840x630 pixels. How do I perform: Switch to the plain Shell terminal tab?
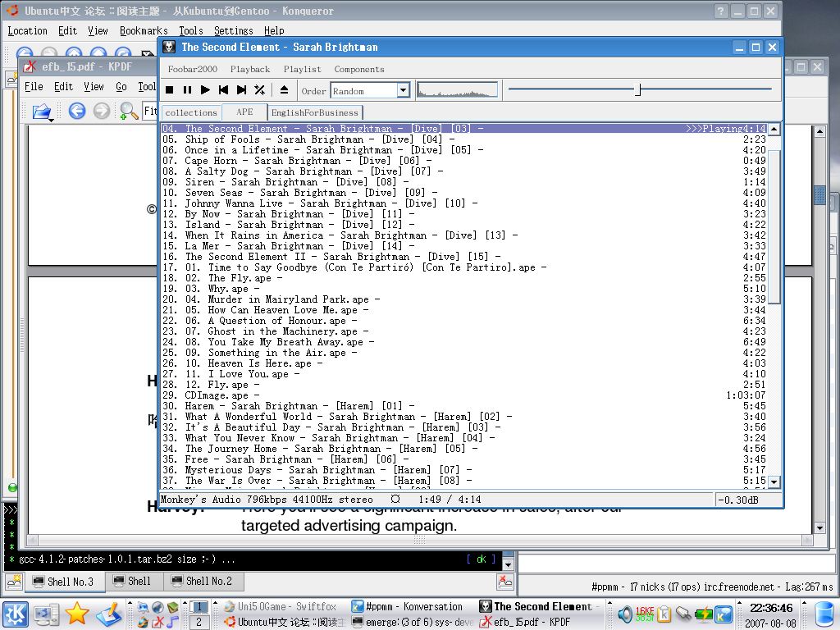pyautogui.click(x=134, y=582)
